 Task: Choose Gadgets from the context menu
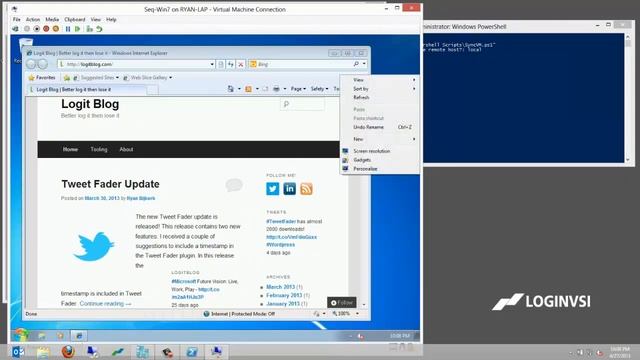[380, 160]
